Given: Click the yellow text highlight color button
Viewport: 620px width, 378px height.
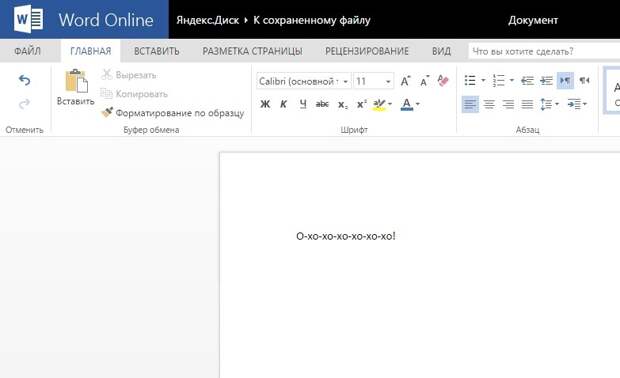Looking at the screenshot, I should [379, 104].
